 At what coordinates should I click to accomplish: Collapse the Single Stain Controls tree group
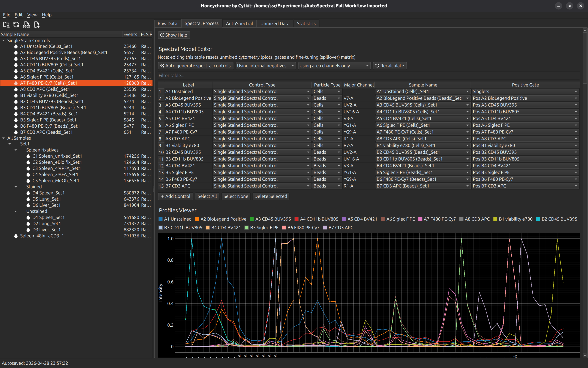(4, 40)
